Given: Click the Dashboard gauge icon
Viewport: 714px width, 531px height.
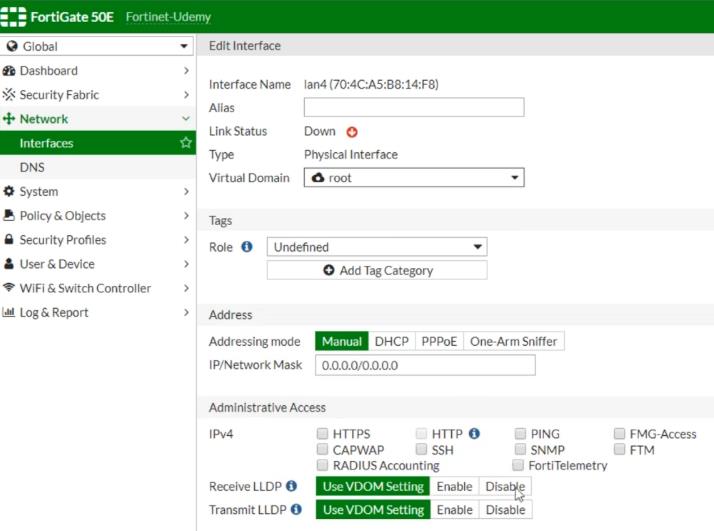Looking at the screenshot, I should [x=9, y=71].
